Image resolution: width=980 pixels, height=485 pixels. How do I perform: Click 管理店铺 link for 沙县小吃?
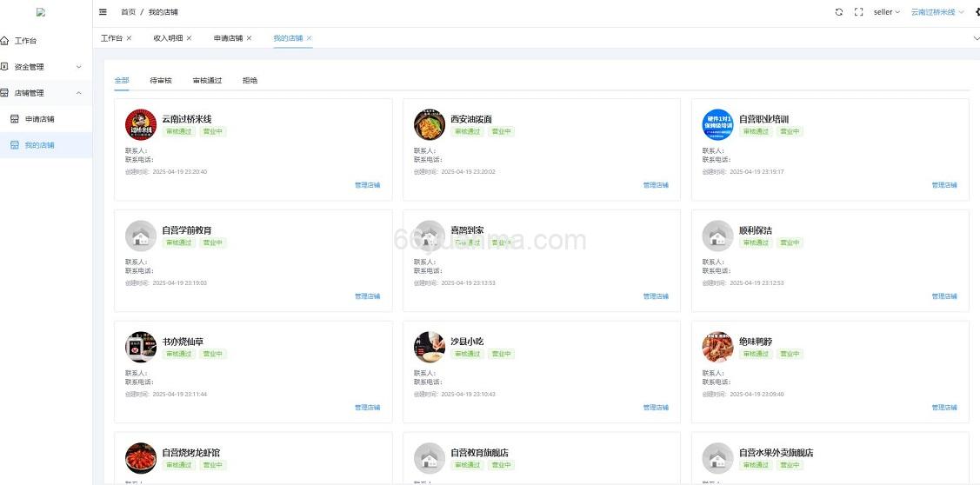(x=656, y=408)
